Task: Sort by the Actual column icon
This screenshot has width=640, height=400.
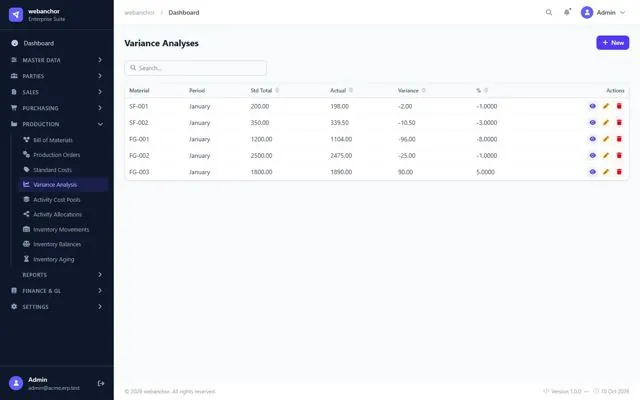Action: [351, 90]
